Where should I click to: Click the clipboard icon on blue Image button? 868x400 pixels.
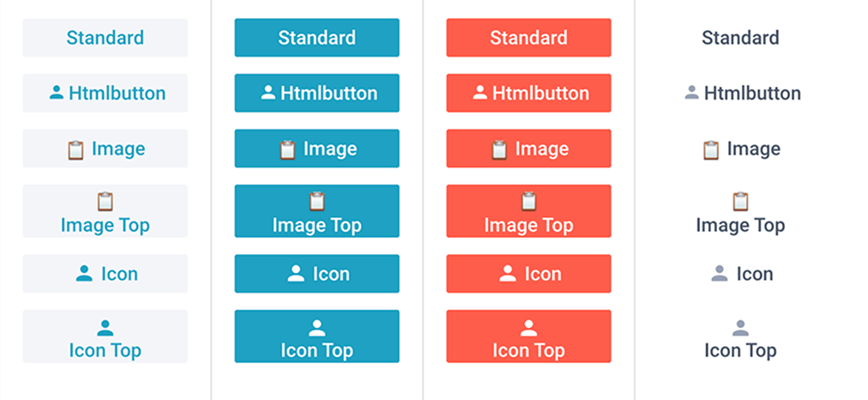(x=287, y=149)
